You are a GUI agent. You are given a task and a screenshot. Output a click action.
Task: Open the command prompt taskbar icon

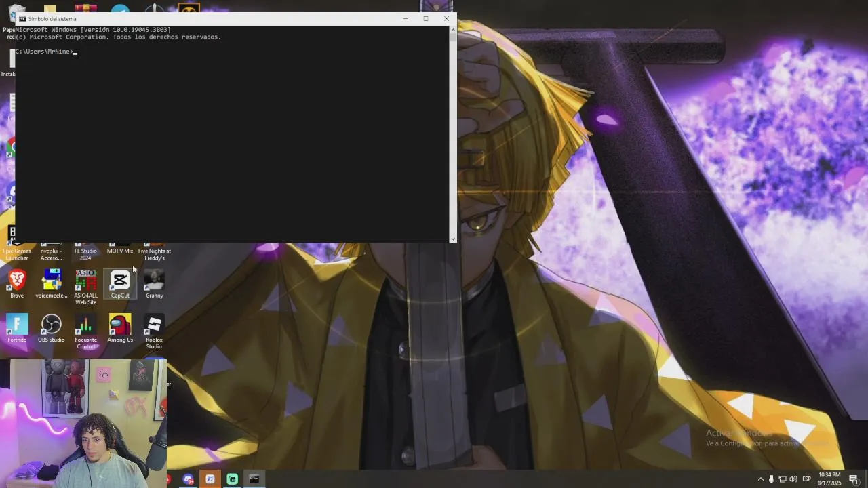click(x=254, y=479)
